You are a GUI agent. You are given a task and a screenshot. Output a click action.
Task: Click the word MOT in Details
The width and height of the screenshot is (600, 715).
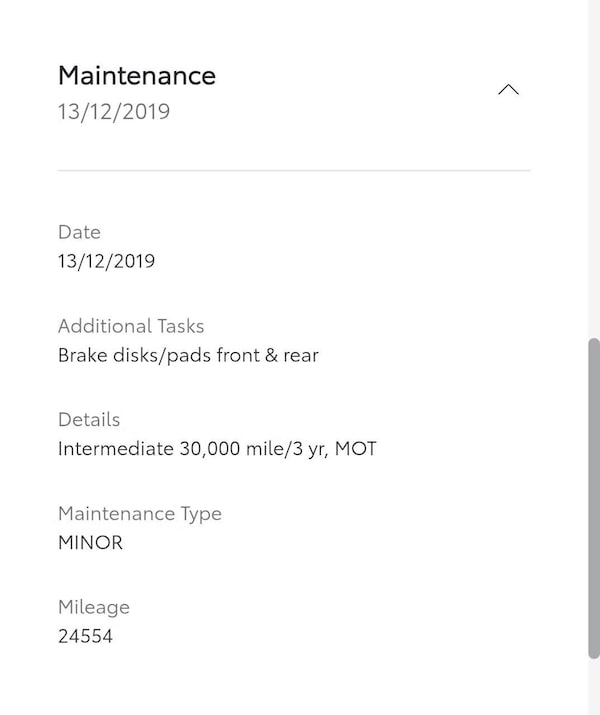pyautogui.click(x=356, y=449)
